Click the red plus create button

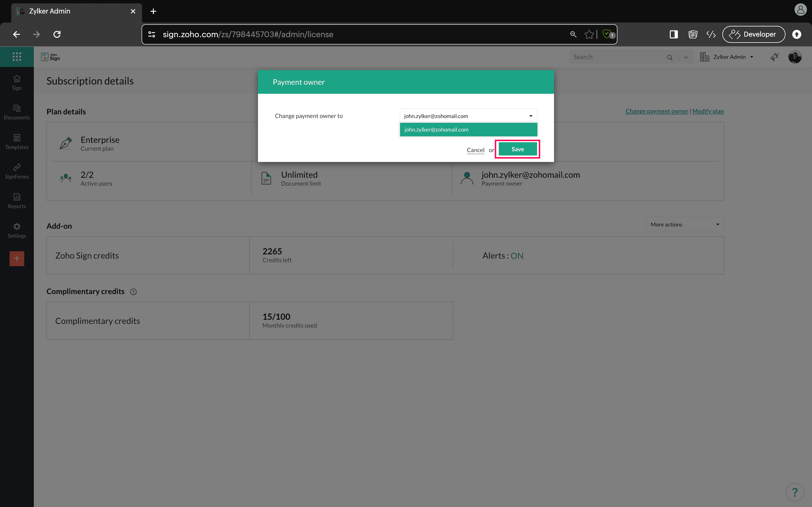pos(17,259)
